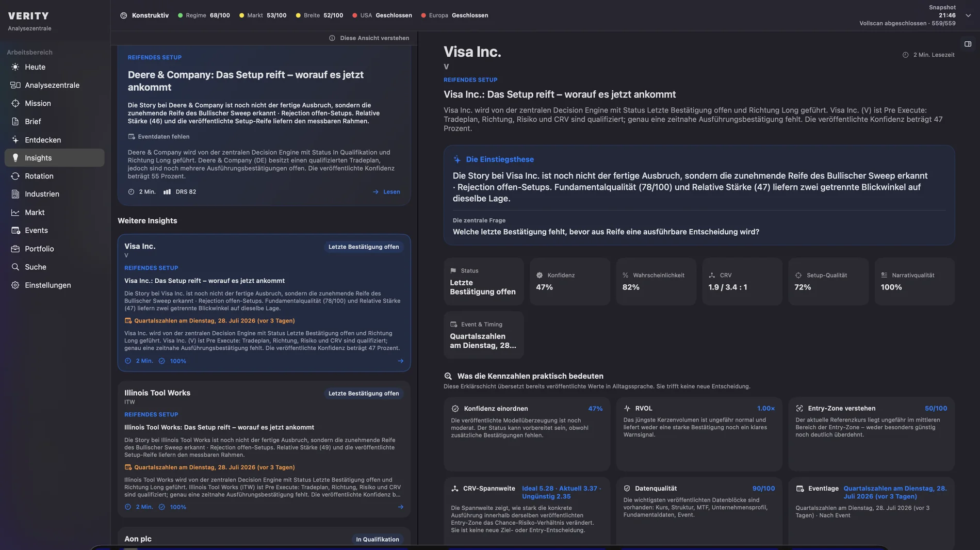Click the Kennzahlen magnifier icon
The height and width of the screenshot is (550, 980).
(x=448, y=376)
